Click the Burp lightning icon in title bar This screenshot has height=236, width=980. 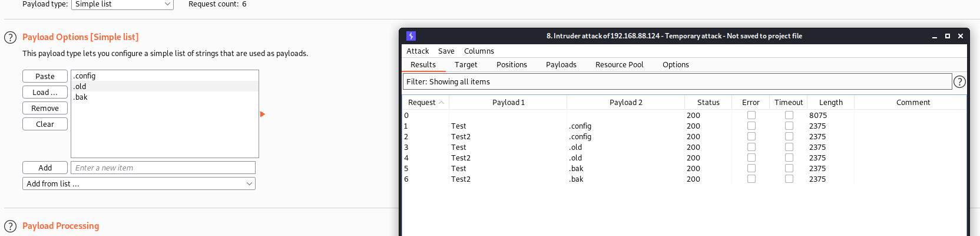pos(411,36)
